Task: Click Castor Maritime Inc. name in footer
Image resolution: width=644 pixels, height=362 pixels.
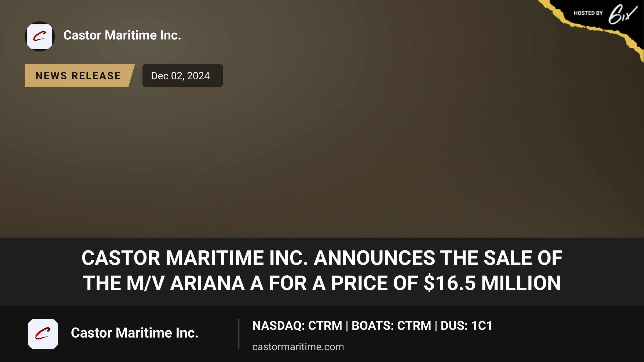Action: point(135,333)
